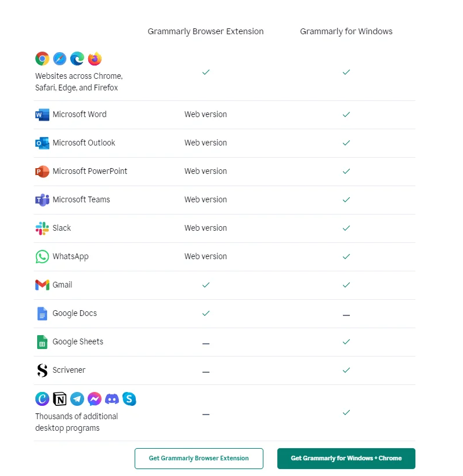
Task: Click the PowerPoint icon
Action: click(42, 172)
